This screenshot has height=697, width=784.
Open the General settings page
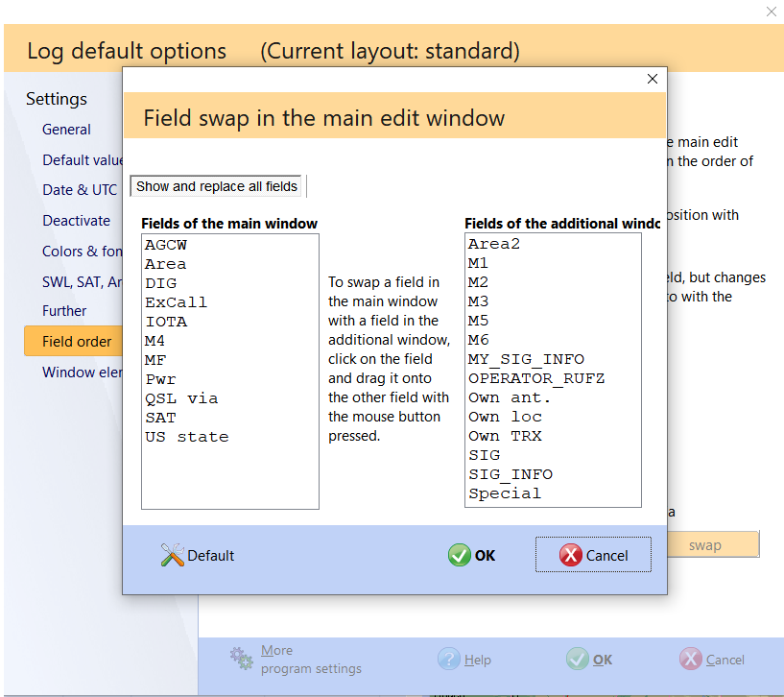click(x=66, y=130)
